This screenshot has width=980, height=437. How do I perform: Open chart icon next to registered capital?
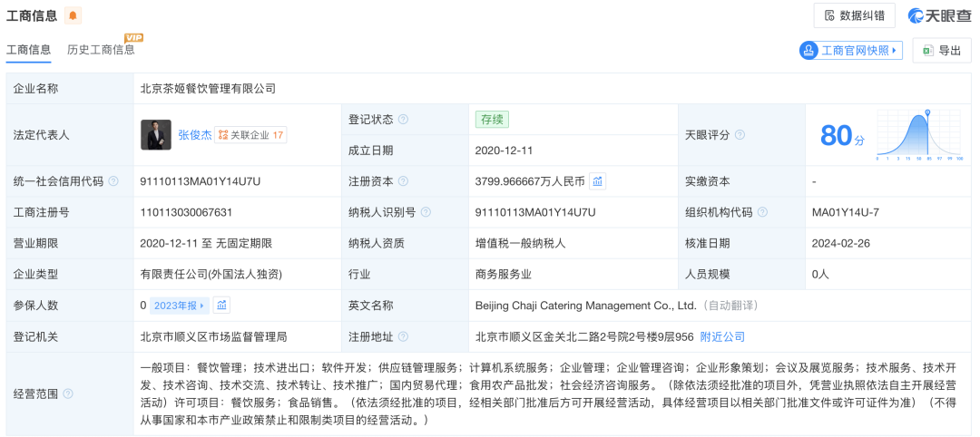597,181
